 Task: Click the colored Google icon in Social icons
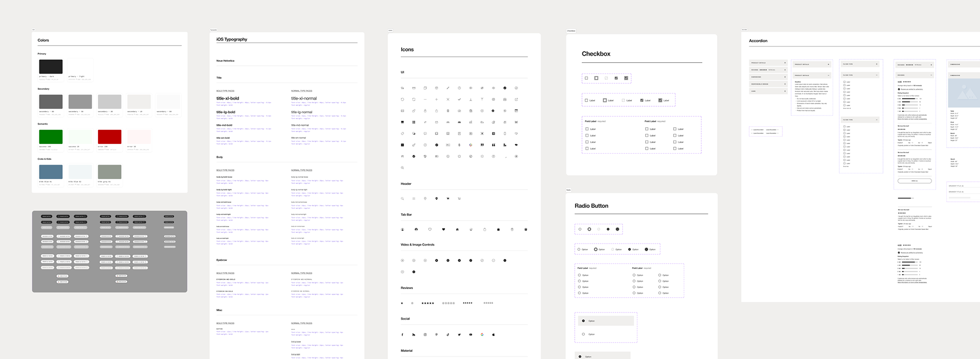pyautogui.click(x=482, y=335)
